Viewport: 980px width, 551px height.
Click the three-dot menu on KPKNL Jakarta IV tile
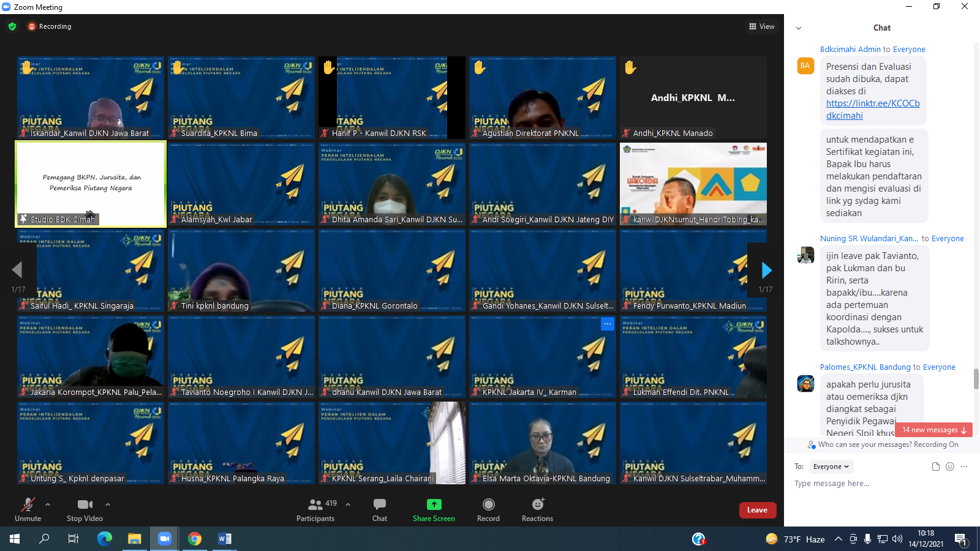607,324
